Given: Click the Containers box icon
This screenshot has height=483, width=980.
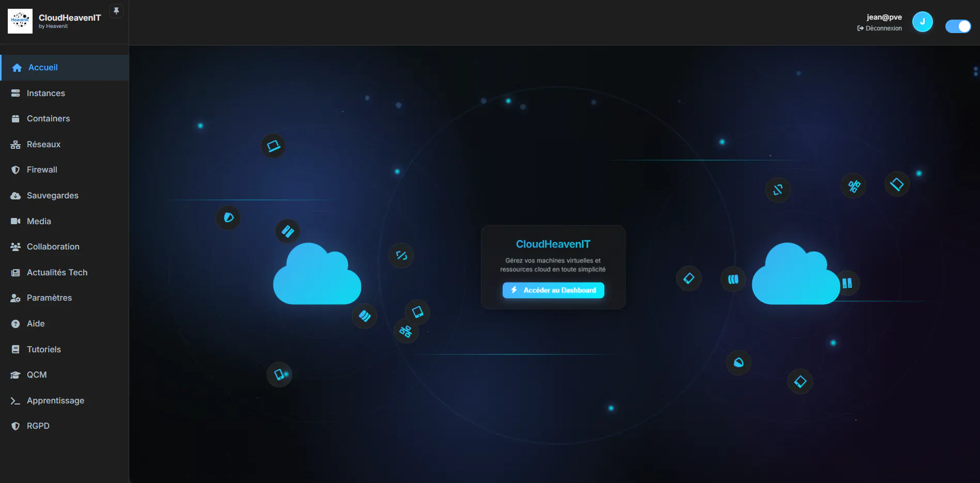Looking at the screenshot, I should point(15,119).
